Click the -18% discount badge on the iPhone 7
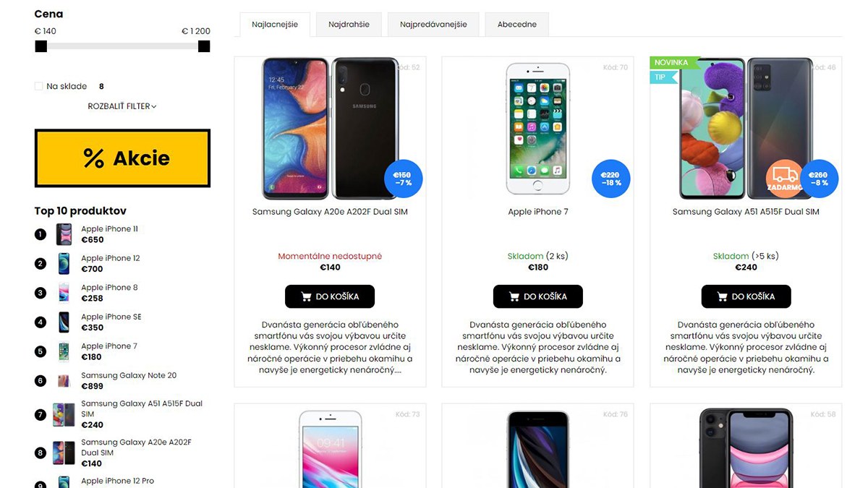Image resolution: width=868 pixels, height=488 pixels. [611, 179]
